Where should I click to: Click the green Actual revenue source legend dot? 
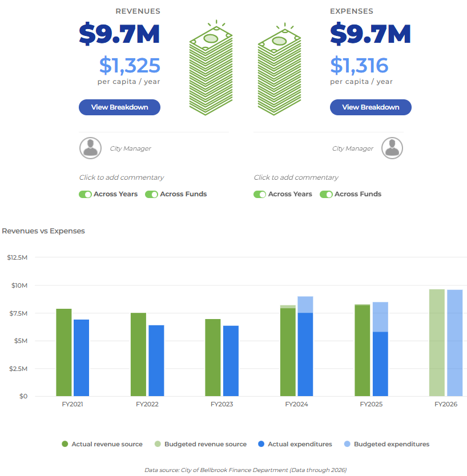point(66,444)
